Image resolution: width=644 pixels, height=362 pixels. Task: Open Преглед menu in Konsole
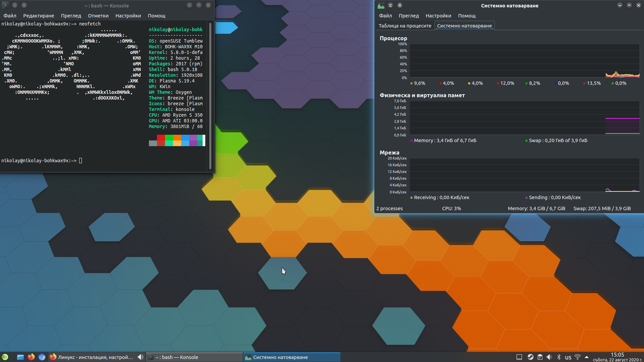point(71,16)
